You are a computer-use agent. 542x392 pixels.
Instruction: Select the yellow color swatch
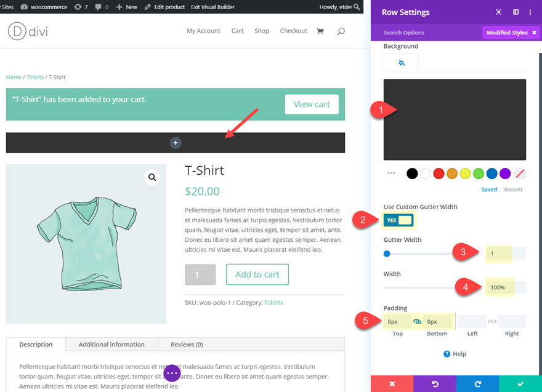[x=465, y=174]
